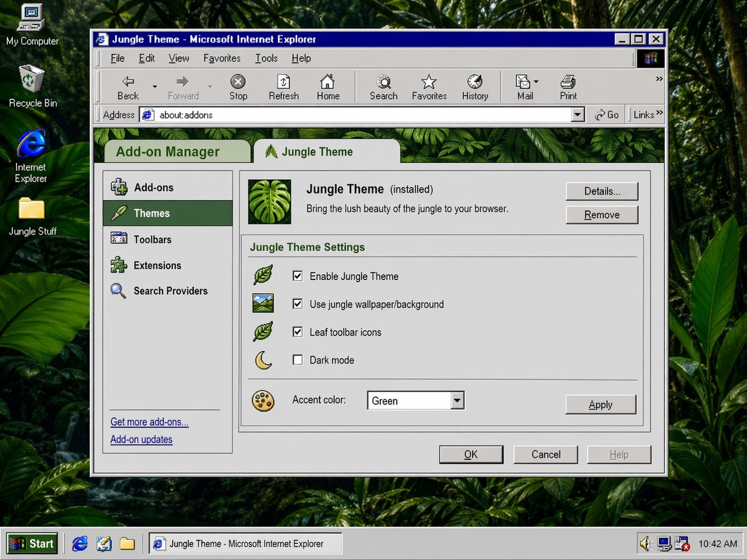Select Themes in the sidebar list
The image size is (747, 560).
click(x=167, y=213)
